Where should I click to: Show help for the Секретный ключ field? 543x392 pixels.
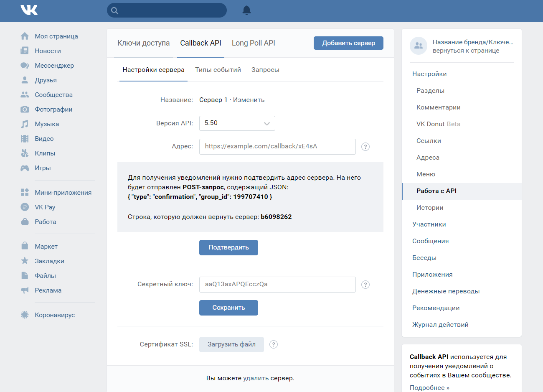365,285
